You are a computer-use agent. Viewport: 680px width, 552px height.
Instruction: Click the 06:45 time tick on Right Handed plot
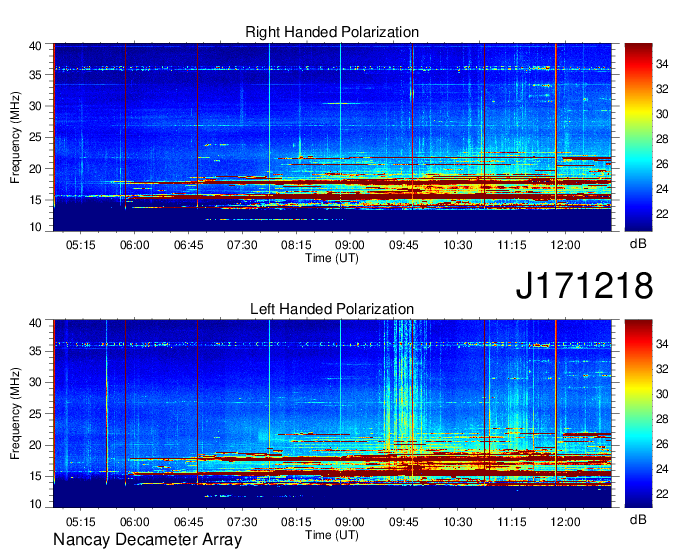coord(189,245)
